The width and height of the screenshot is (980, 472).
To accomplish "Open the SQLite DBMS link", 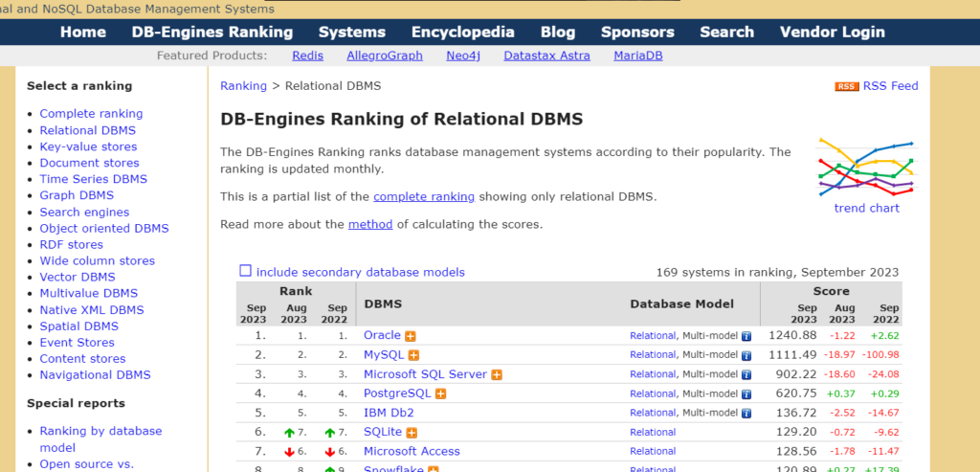I will (x=383, y=433).
